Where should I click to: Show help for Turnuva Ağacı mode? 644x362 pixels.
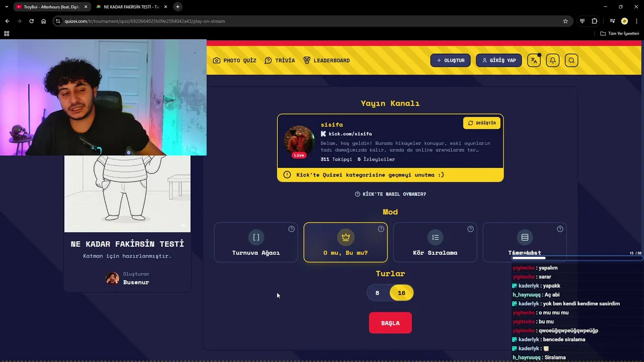click(x=291, y=229)
